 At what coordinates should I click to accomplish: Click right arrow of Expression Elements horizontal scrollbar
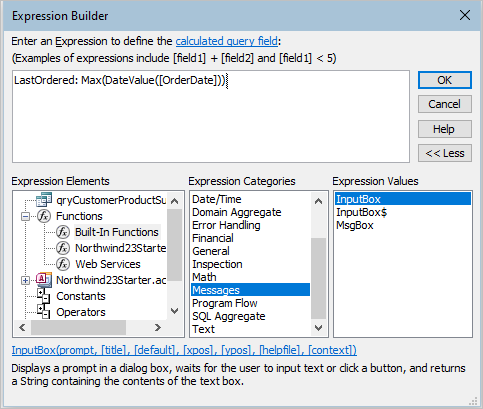click(x=158, y=327)
